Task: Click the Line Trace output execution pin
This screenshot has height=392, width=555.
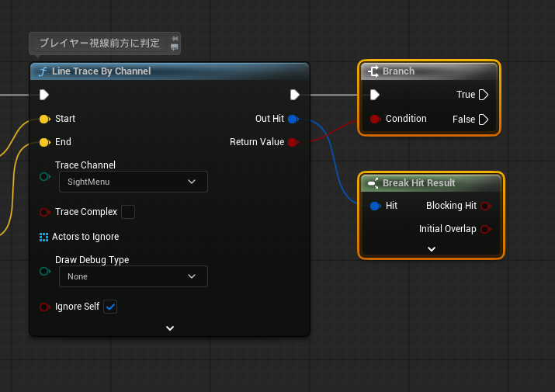Action: point(295,95)
